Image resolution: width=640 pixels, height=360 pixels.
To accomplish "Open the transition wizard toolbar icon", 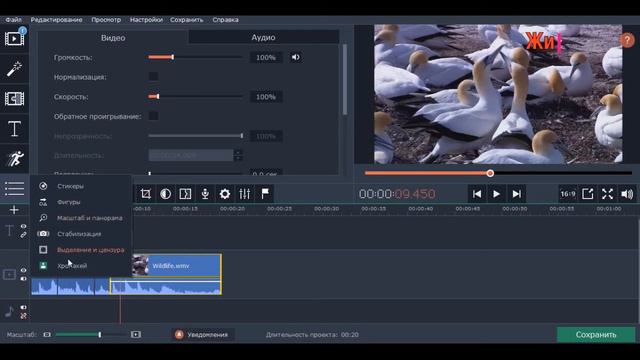I will click(x=185, y=194).
